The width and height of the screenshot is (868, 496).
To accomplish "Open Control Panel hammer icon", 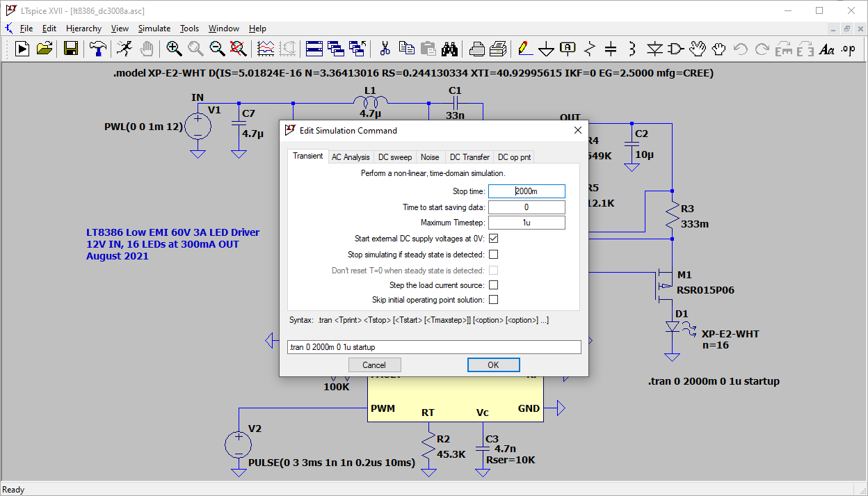I will coord(99,48).
